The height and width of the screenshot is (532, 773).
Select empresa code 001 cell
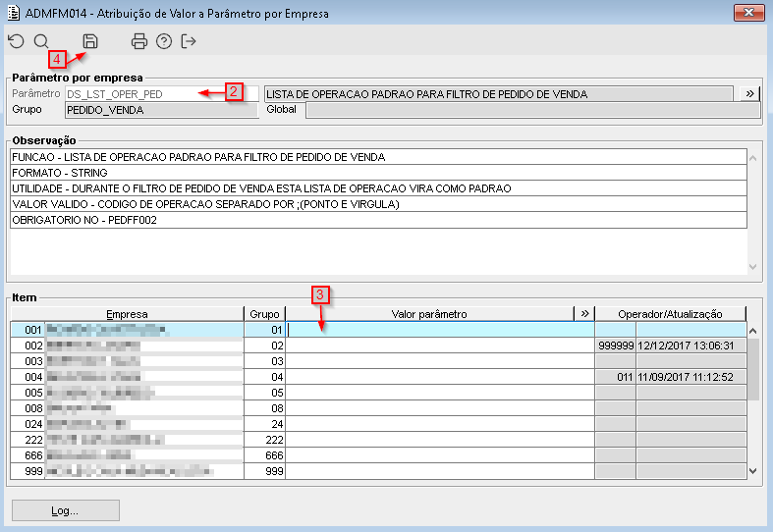[x=28, y=330]
